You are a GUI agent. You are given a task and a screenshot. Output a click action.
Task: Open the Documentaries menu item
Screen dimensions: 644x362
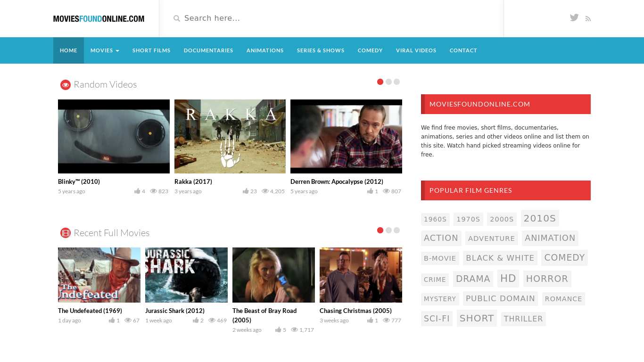(x=208, y=50)
